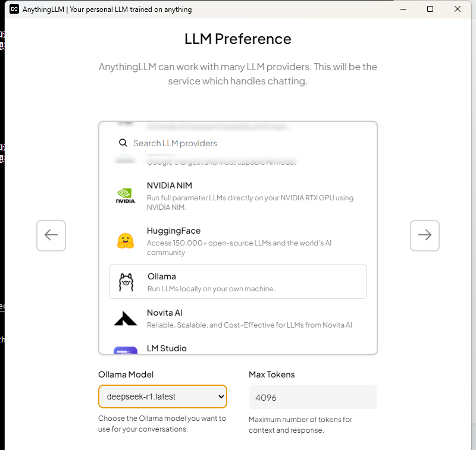Screen dimensions: 476x450
Task: Edit the Max Tokens field
Action: pyautogui.click(x=313, y=397)
